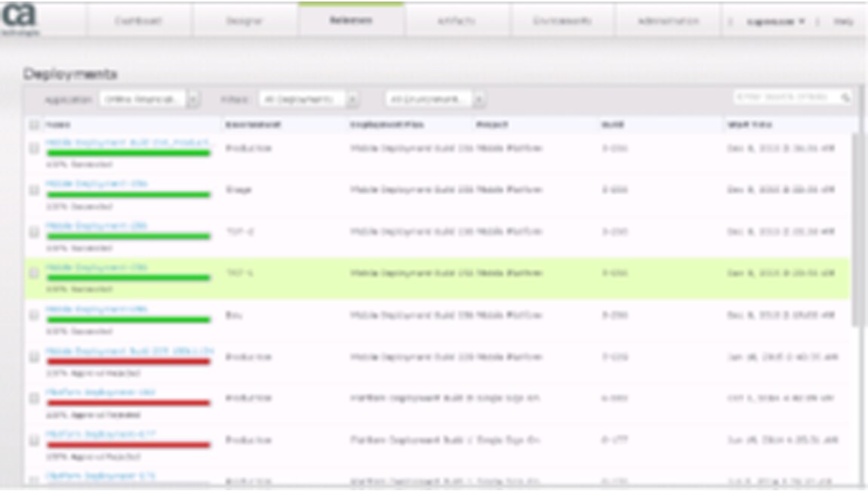Check the checkbox in the Dev environment row
The width and height of the screenshot is (868, 491).
(34, 315)
